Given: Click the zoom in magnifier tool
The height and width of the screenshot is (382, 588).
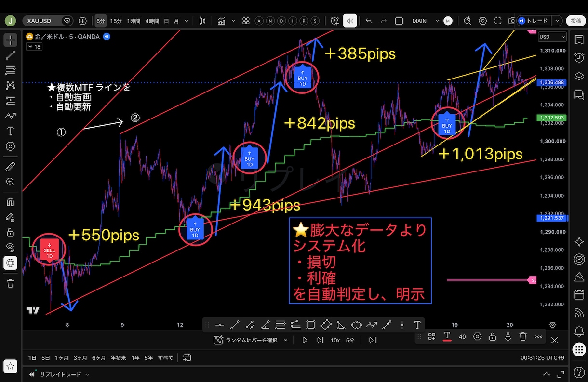Looking at the screenshot, I should [10, 182].
